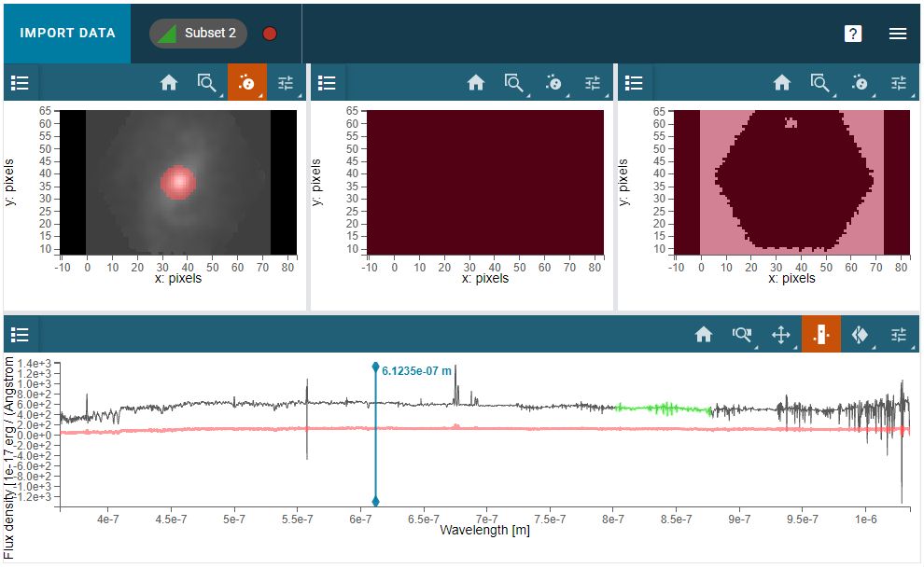The height and width of the screenshot is (568, 924).
Task: Select the spectral region tool (diamond icon)
Action: click(x=859, y=334)
